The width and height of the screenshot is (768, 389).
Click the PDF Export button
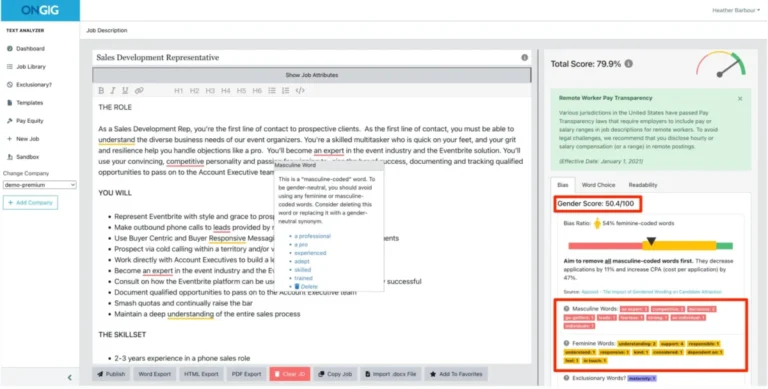point(246,374)
